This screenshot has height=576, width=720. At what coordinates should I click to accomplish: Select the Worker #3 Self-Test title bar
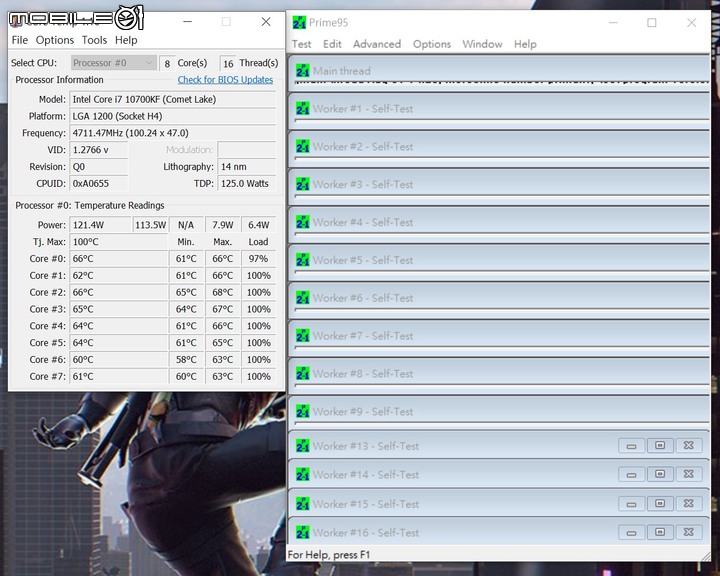[x=499, y=184]
